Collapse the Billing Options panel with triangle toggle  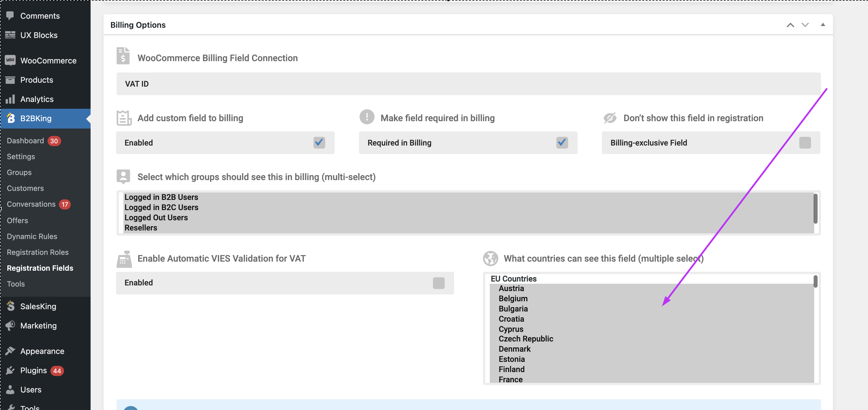[x=822, y=25]
